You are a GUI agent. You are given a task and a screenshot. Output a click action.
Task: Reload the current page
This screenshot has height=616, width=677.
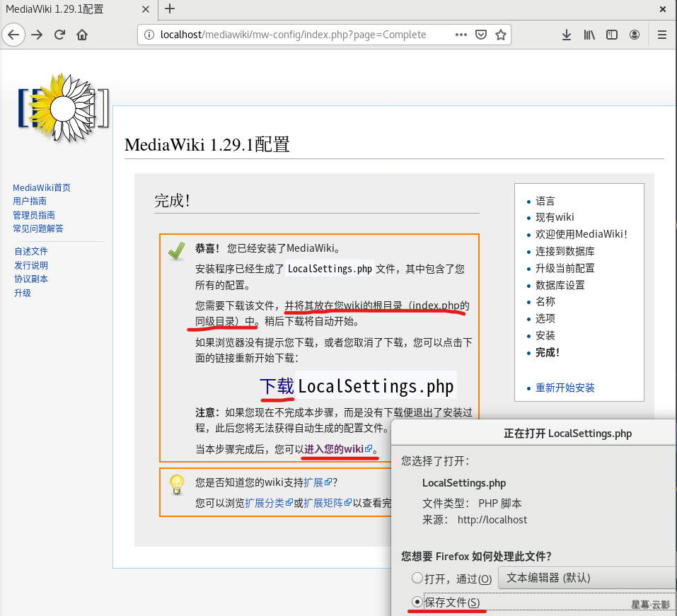[x=60, y=35]
